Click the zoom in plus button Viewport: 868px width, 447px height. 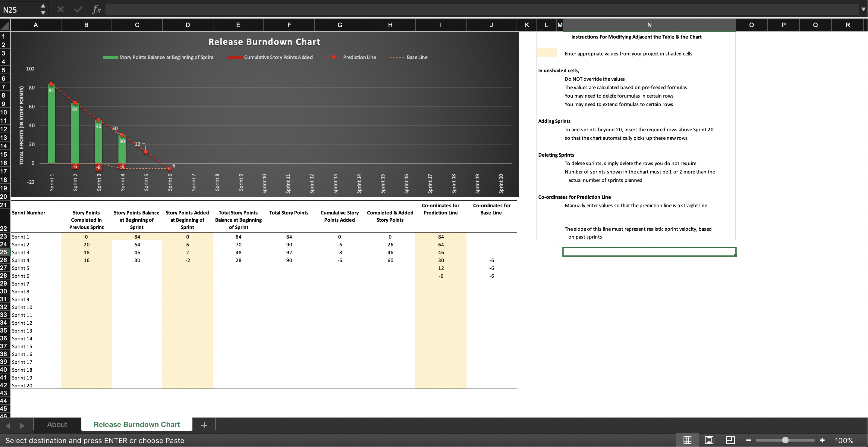click(822, 440)
